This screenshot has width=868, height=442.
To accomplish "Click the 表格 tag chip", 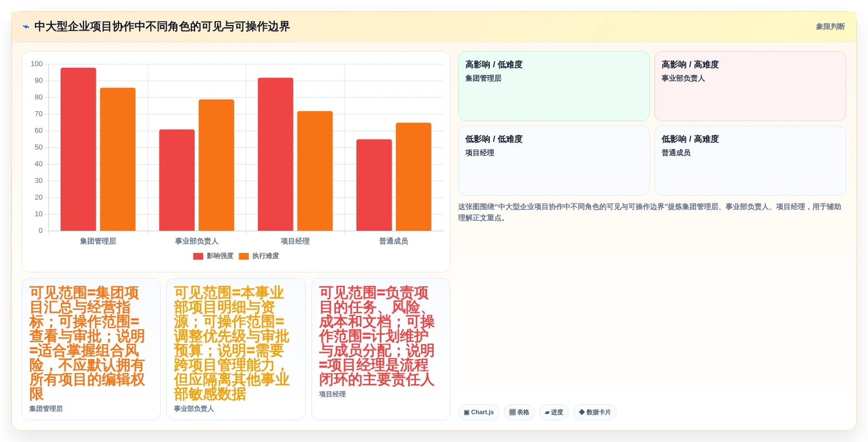I will 519,412.
